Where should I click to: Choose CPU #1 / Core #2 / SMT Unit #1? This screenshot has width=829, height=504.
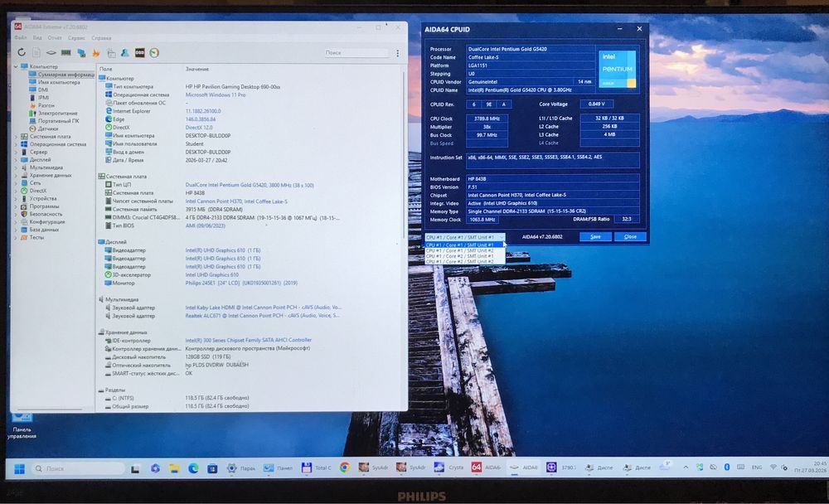click(465, 256)
